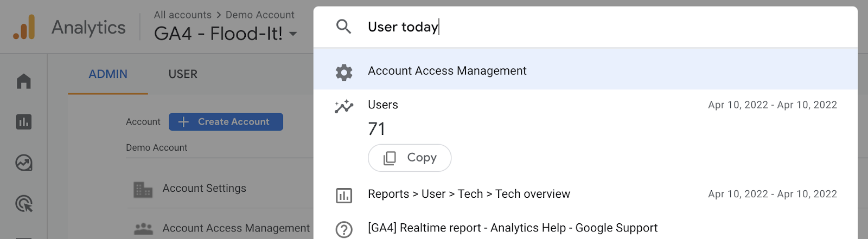Viewport: 868px width, 239px height.
Task: Click the gear icon beside Account Access Management
Action: coord(344,72)
